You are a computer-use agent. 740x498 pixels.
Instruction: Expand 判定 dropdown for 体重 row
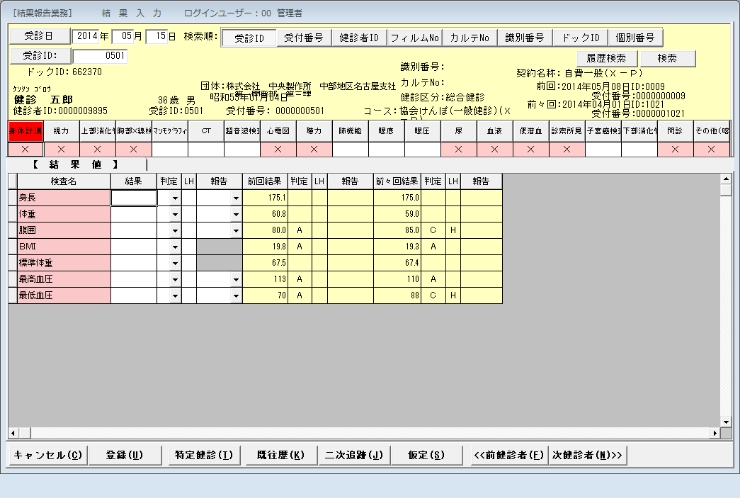pos(175,214)
